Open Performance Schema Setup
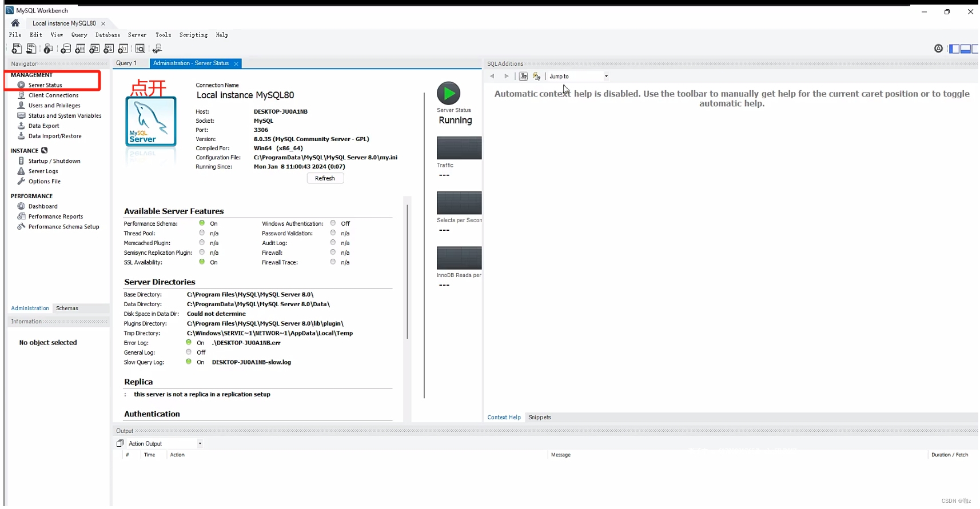This screenshot has width=980, height=509. (63, 227)
